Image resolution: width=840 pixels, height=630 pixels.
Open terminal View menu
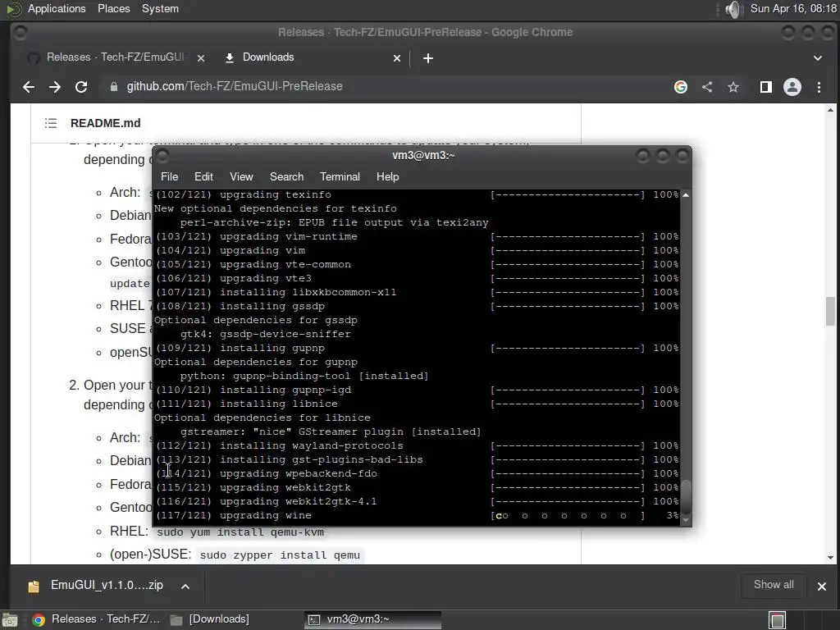[x=241, y=177]
